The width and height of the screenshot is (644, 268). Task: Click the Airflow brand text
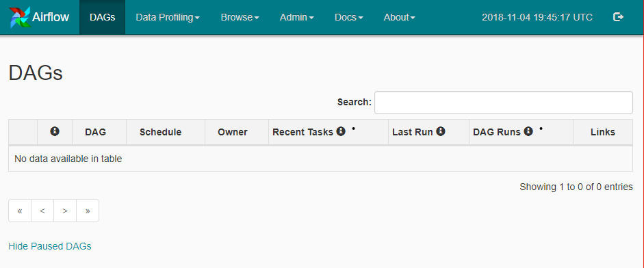pyautogui.click(x=51, y=17)
